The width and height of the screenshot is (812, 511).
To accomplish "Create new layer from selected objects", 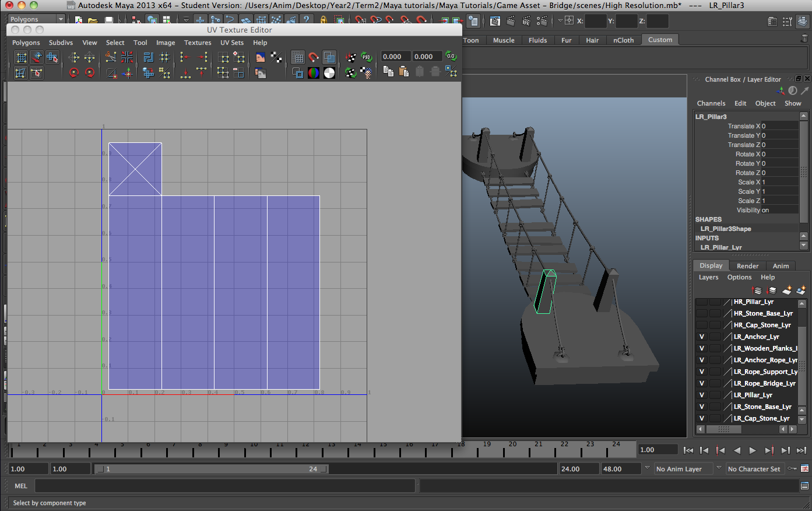I will coord(801,290).
